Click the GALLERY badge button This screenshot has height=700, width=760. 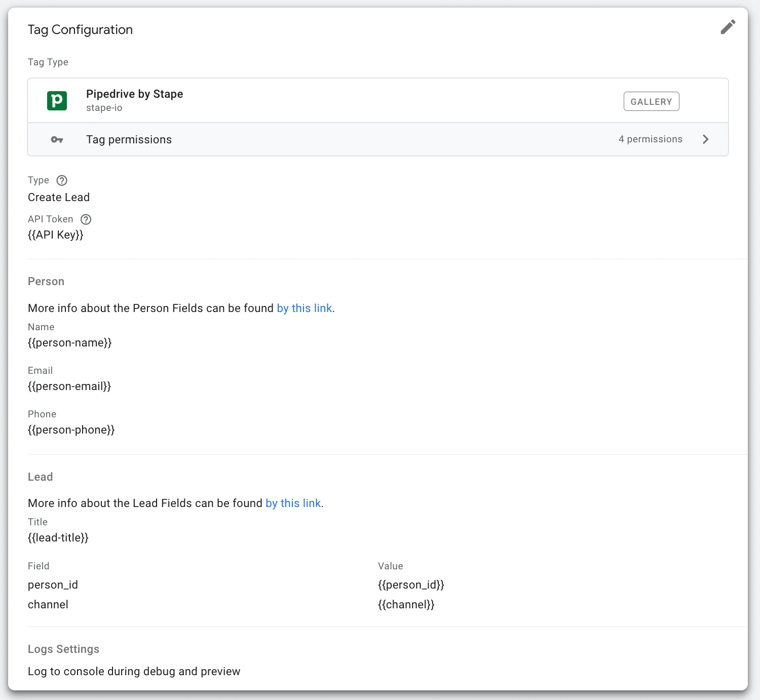[x=651, y=101]
